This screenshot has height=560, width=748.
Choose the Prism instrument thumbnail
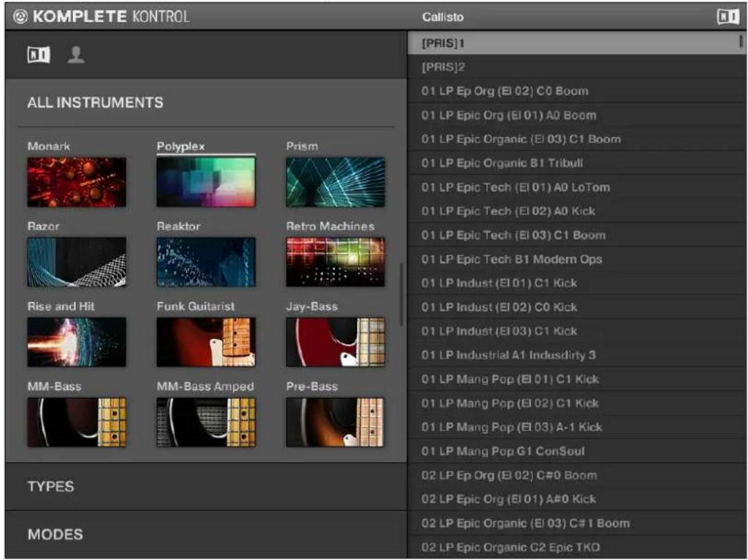click(x=335, y=182)
